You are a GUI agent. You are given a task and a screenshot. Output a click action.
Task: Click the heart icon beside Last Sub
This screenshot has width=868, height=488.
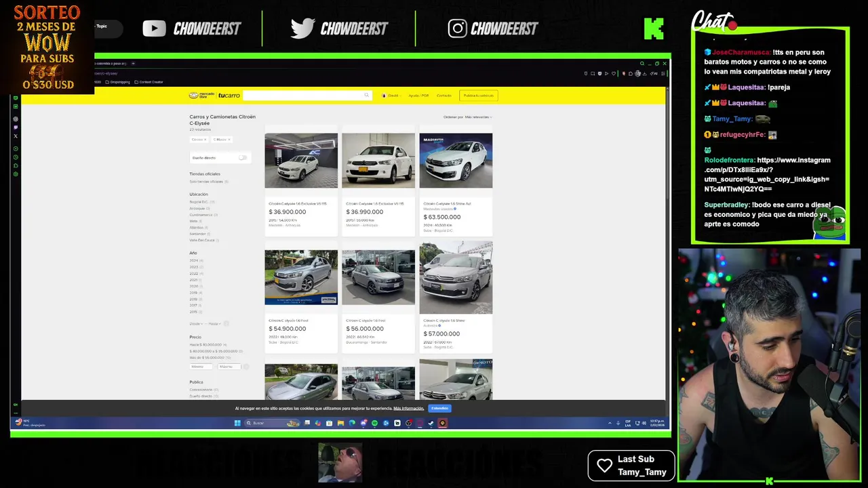click(x=604, y=466)
